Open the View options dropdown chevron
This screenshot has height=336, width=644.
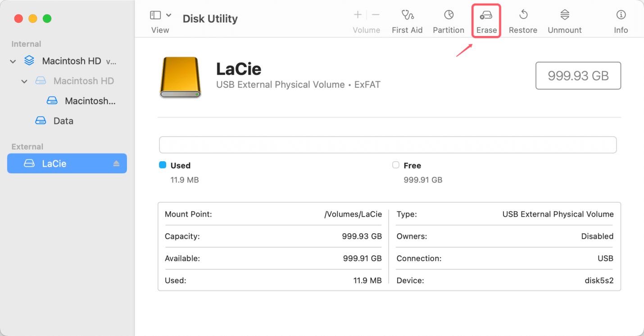[168, 15]
